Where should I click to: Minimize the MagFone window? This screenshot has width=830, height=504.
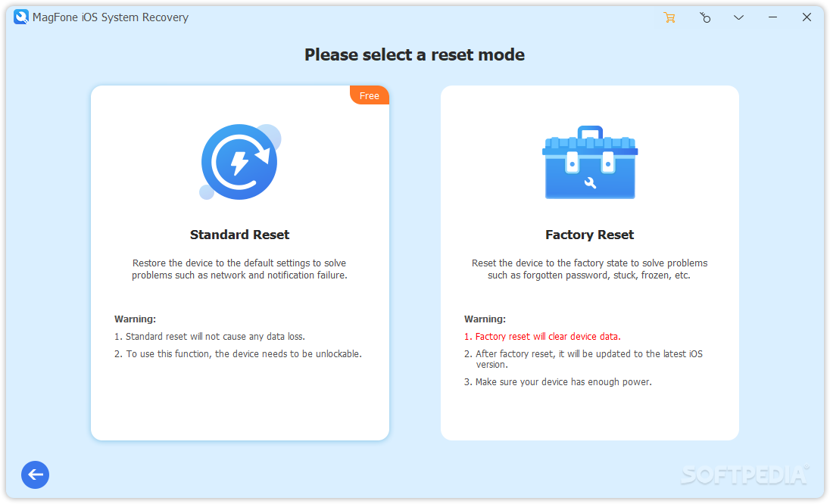773,17
